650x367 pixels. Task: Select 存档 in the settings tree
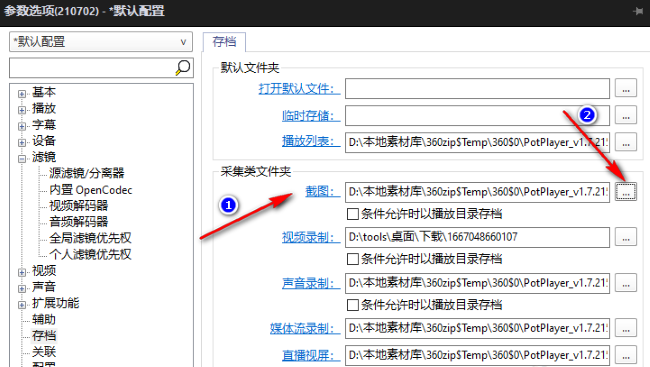[x=44, y=335]
